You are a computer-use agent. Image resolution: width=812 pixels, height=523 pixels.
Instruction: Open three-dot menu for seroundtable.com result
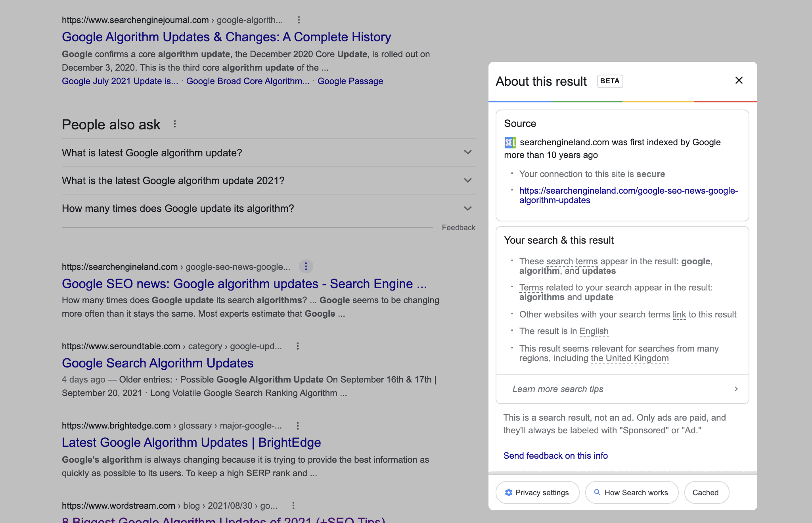click(298, 346)
